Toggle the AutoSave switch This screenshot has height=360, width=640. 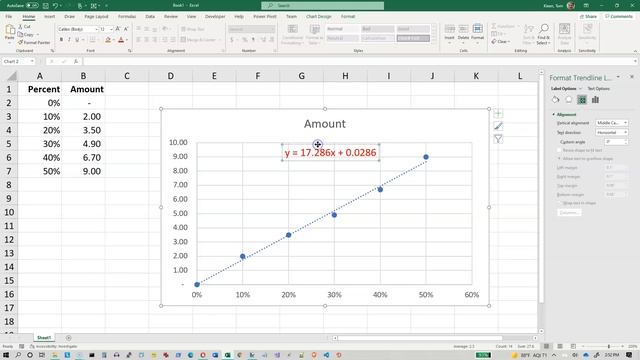point(32,5)
